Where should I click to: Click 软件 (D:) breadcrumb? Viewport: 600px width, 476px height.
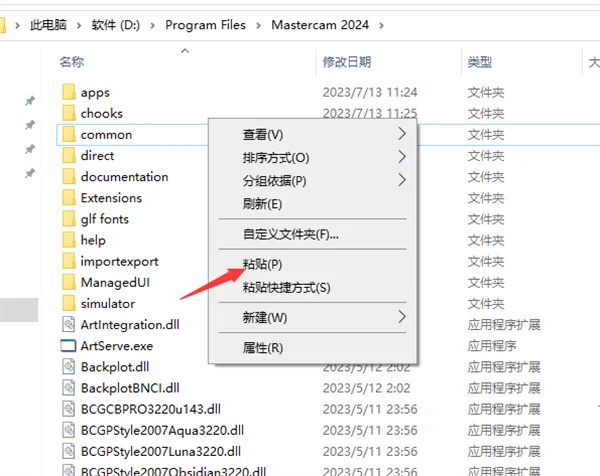(116, 25)
